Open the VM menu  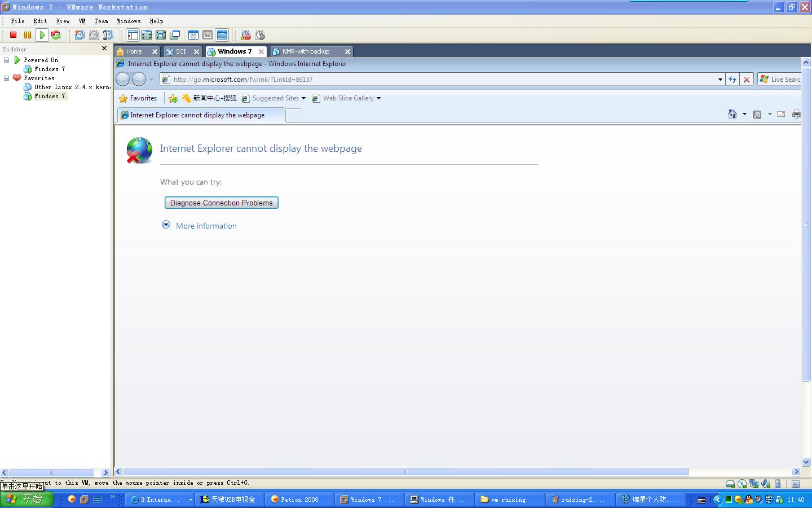[82, 21]
